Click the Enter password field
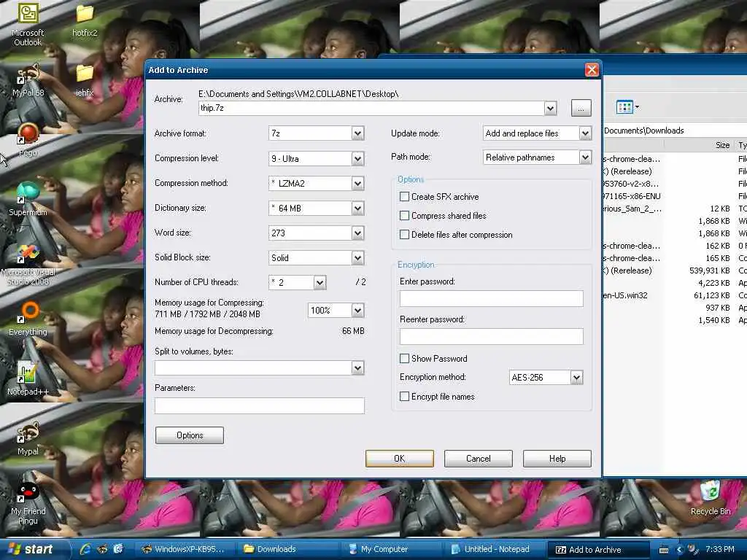This screenshot has height=560, width=747. [491, 298]
